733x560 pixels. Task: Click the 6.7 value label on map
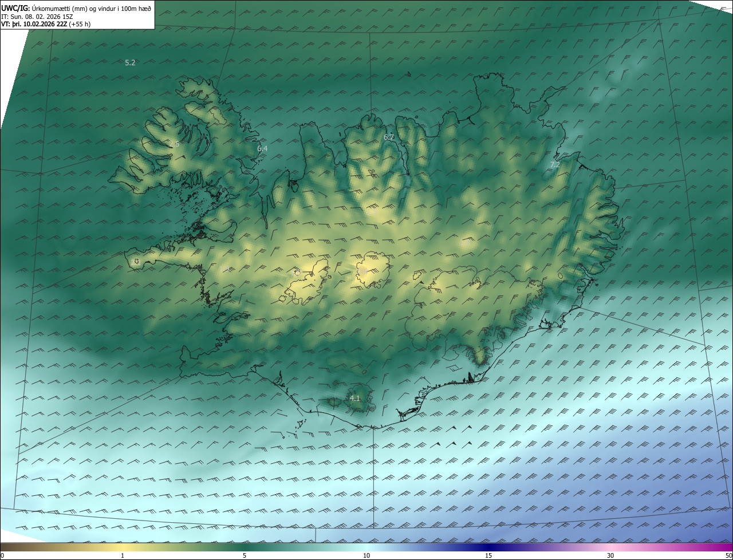(389, 137)
